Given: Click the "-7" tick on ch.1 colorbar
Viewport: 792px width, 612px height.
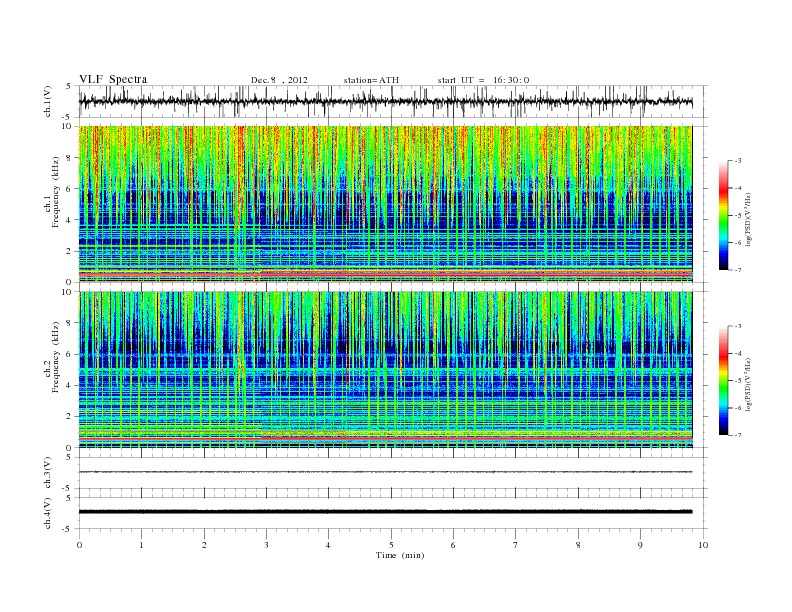Looking at the screenshot, I should tap(738, 270).
